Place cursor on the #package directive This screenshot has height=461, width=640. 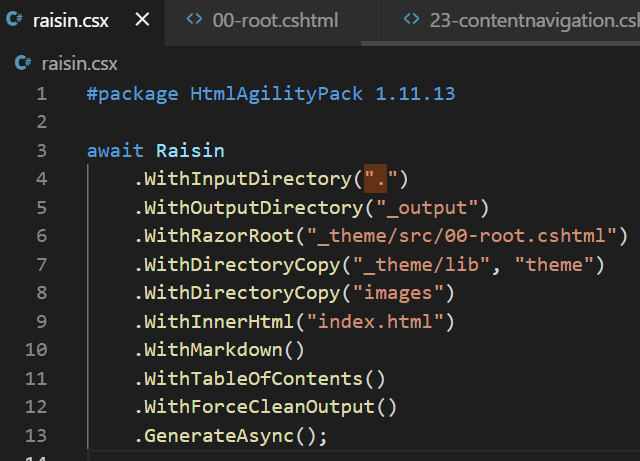coord(133,94)
